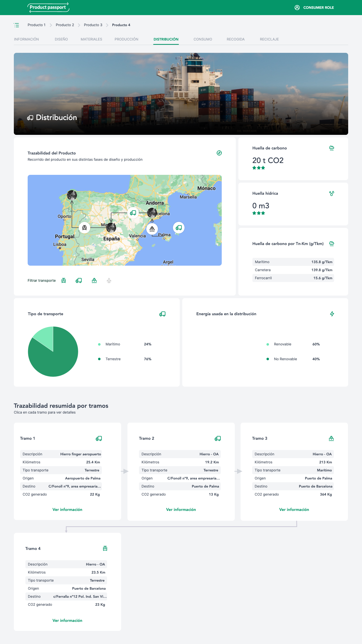Image resolution: width=362 pixels, height=644 pixels.
Task: Click Ver información in Tramo 1
Action: click(67, 509)
